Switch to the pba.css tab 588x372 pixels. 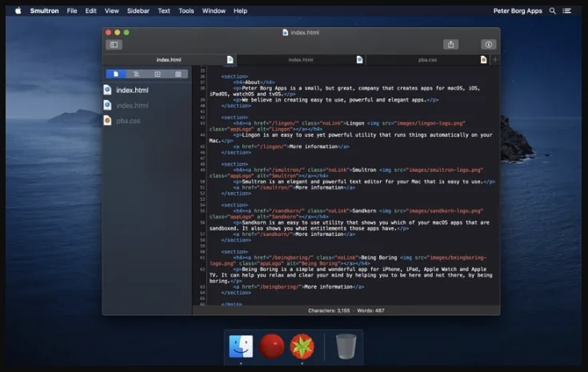coord(428,60)
